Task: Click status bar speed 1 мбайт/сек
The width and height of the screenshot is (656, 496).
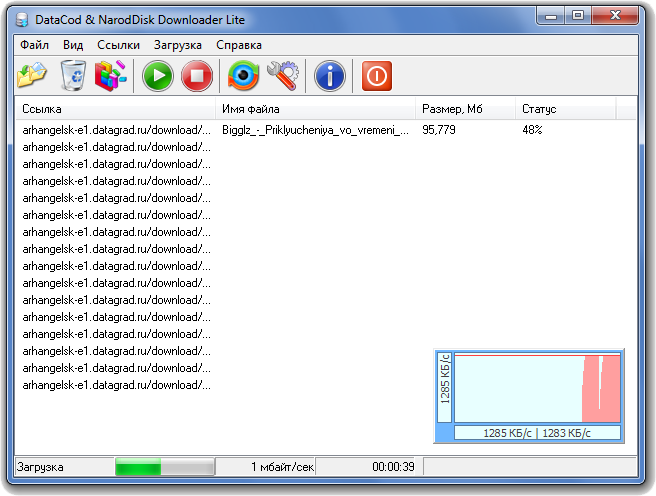Action: point(282,467)
